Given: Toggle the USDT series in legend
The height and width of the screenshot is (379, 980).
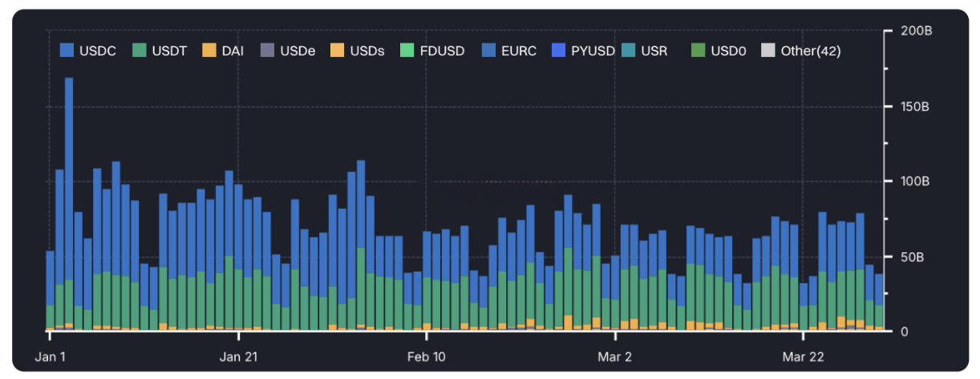Looking at the screenshot, I should 162,51.
